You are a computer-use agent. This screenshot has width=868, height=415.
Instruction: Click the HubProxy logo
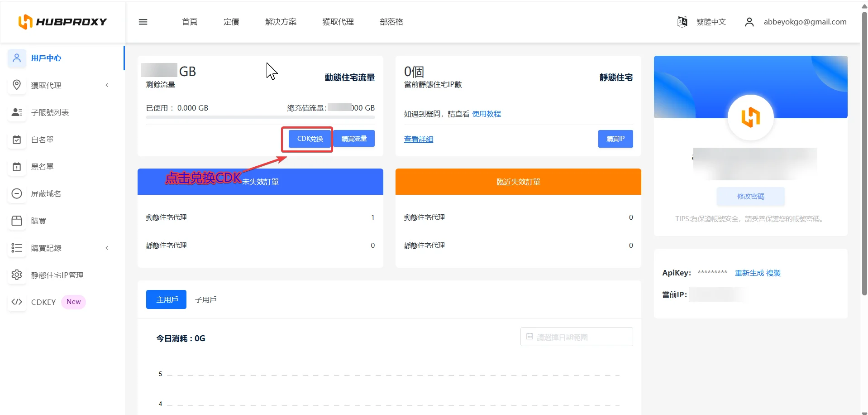[x=62, y=22]
